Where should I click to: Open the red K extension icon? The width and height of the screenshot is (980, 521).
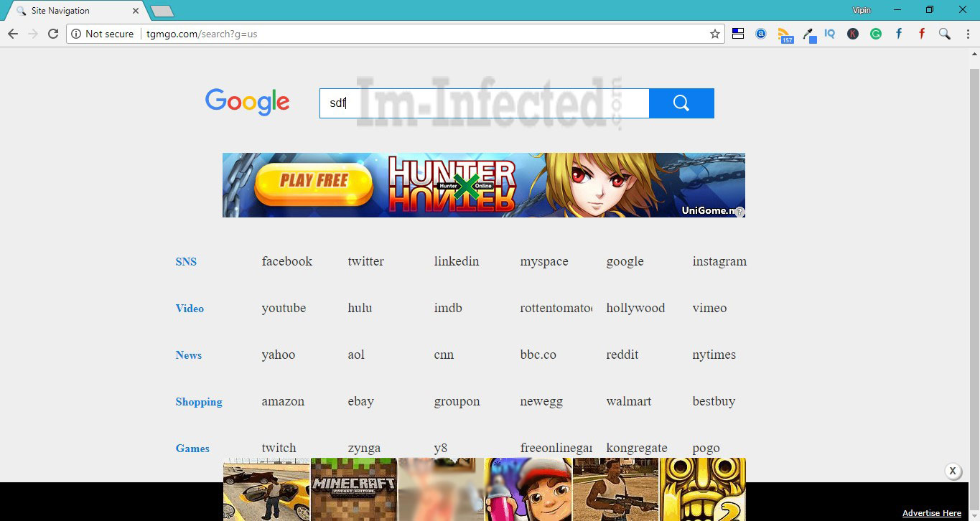[852, 33]
